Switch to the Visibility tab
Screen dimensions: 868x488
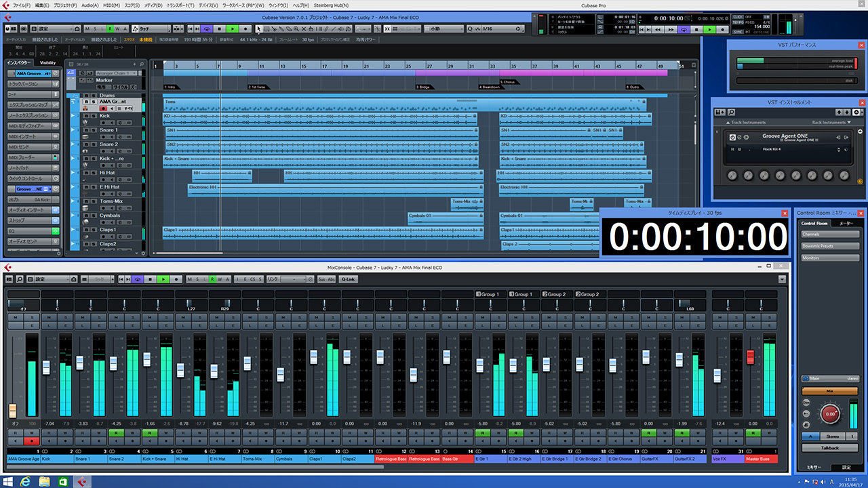47,63
